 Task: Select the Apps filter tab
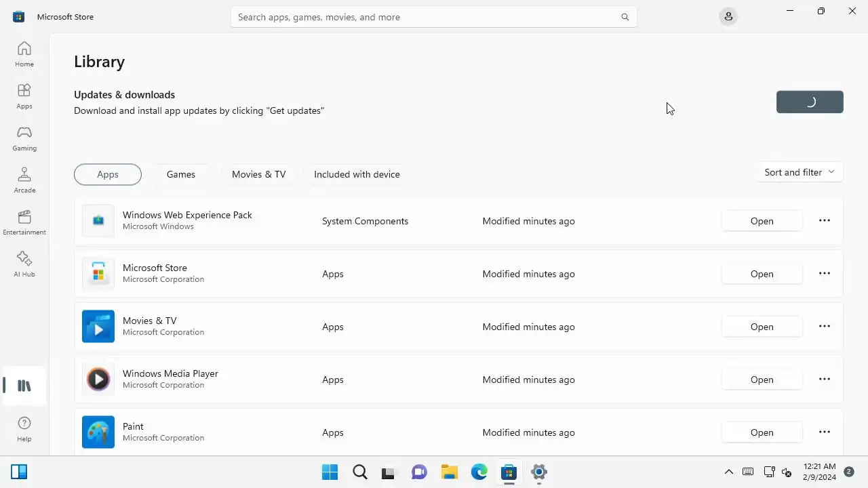108,174
